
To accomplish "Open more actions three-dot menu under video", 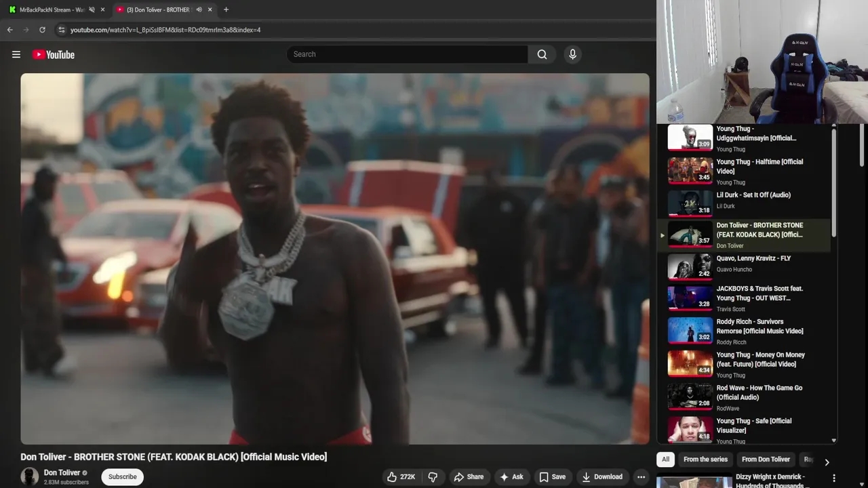I will click(x=641, y=477).
